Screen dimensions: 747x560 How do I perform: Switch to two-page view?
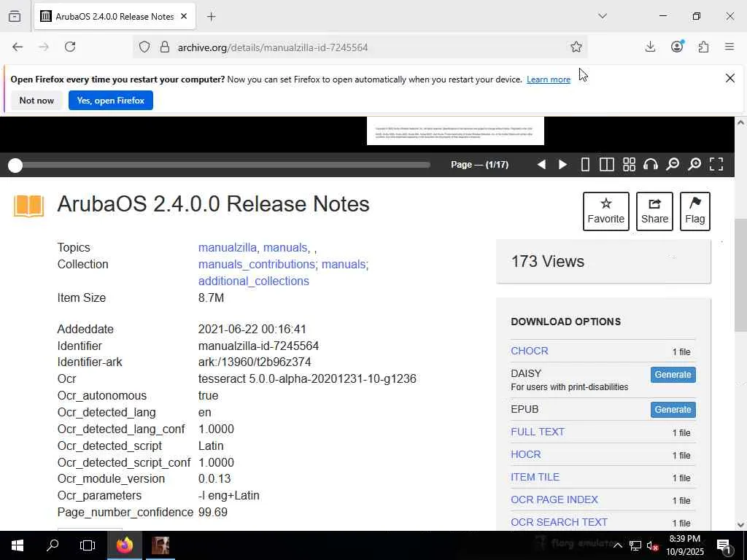pyautogui.click(x=606, y=165)
